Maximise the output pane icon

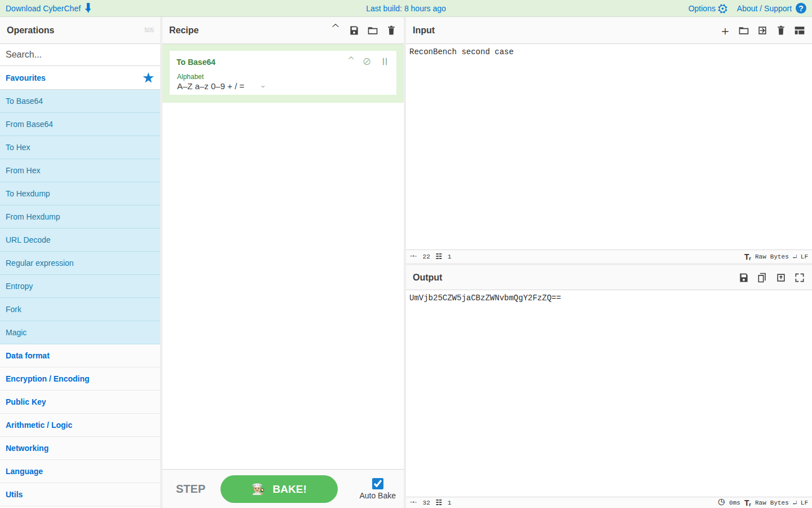point(800,278)
